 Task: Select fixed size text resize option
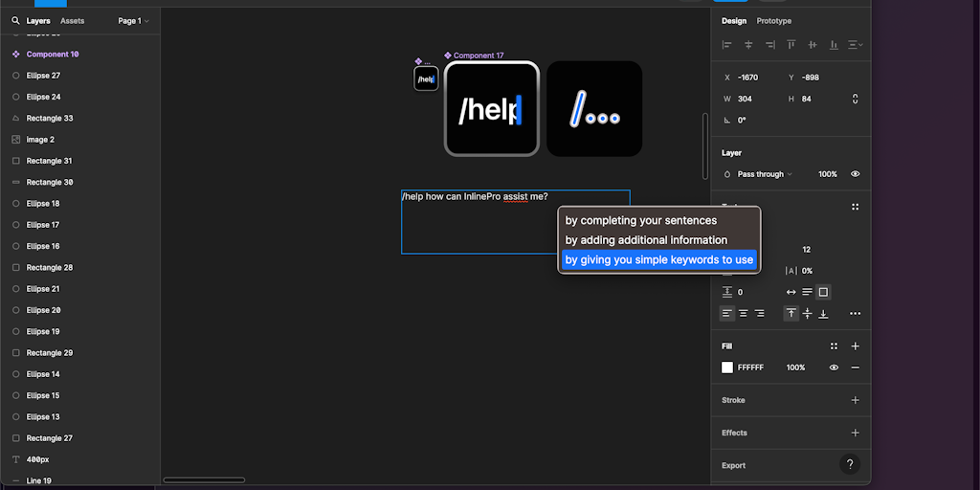point(823,292)
